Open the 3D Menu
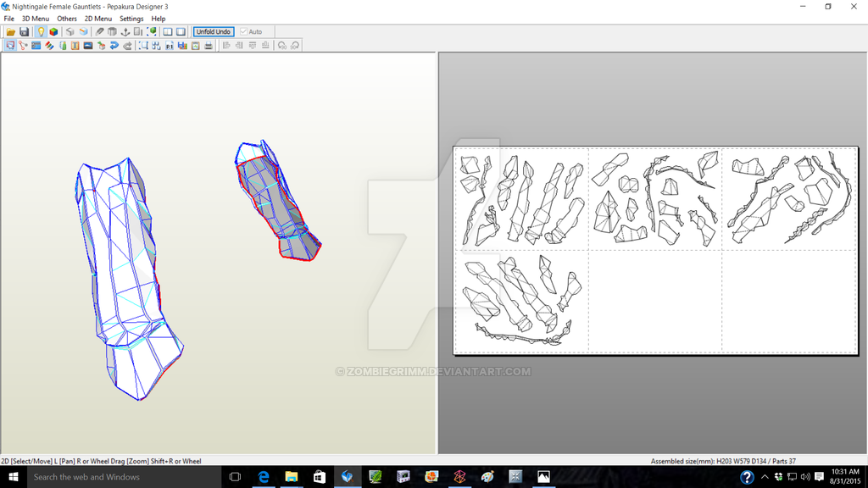This screenshot has width=868, height=488. click(36, 19)
